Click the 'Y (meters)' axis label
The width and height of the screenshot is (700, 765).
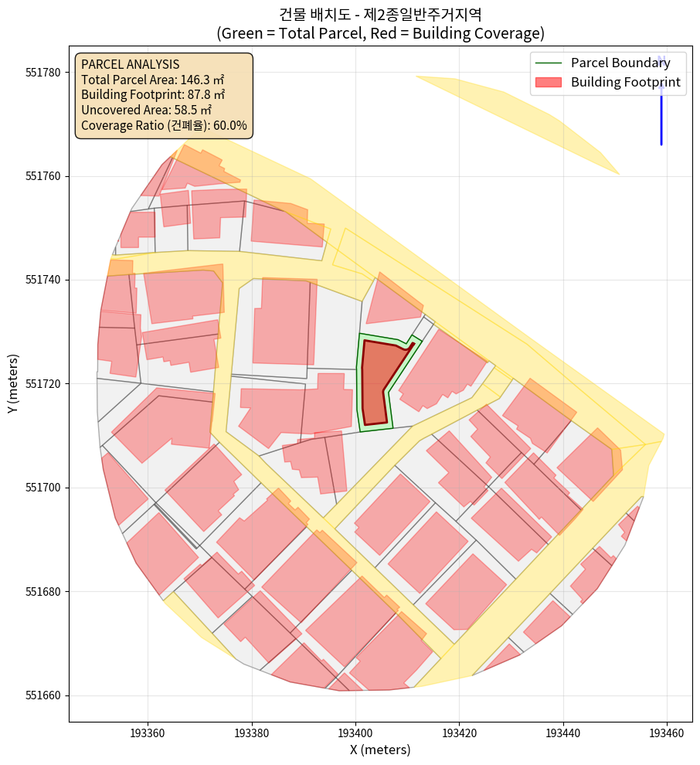pos(12,384)
